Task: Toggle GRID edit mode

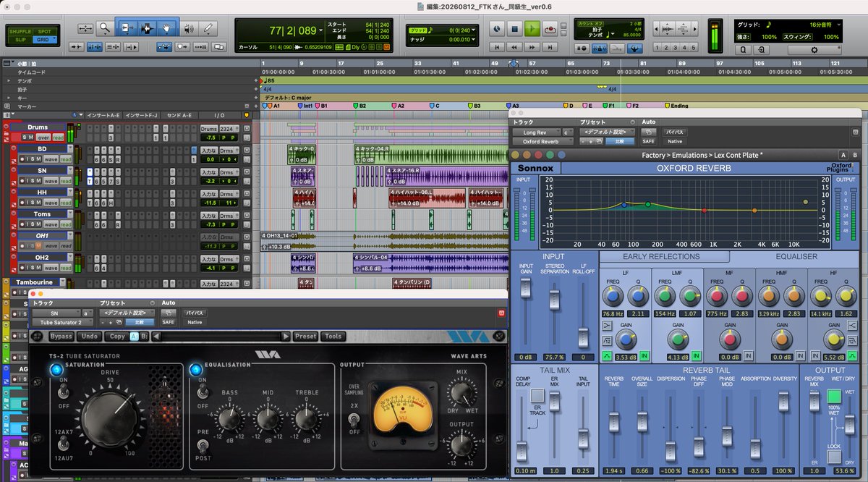Action: pos(45,39)
